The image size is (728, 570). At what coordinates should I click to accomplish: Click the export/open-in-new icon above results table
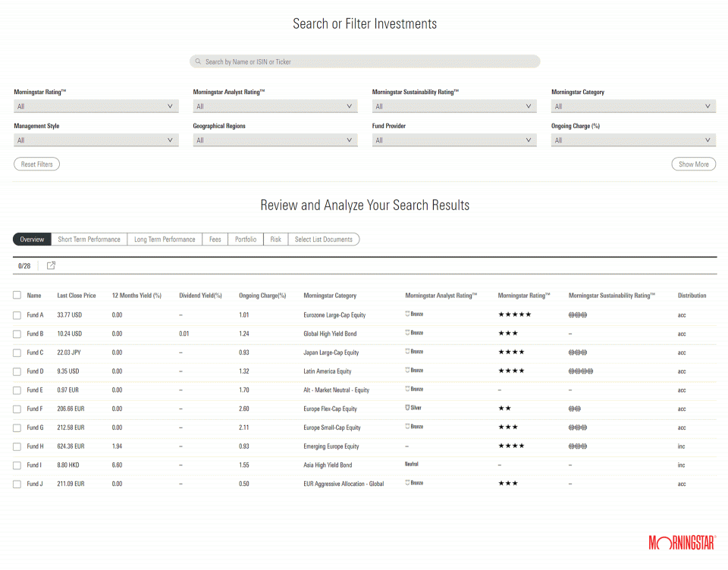click(50, 266)
